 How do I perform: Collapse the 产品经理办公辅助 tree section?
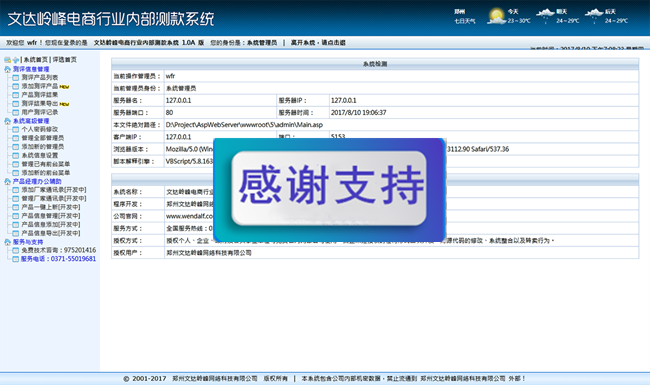tap(7, 182)
